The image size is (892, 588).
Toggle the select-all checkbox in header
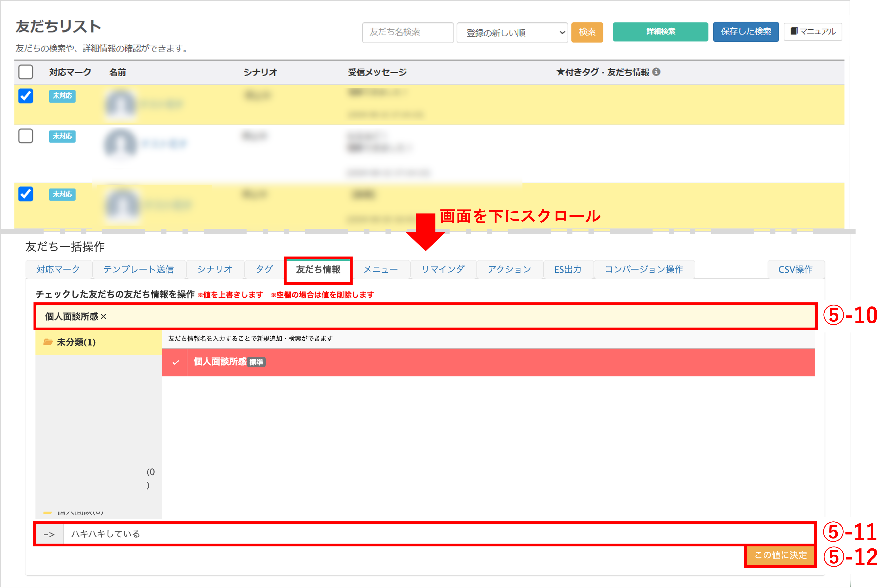pos(25,72)
